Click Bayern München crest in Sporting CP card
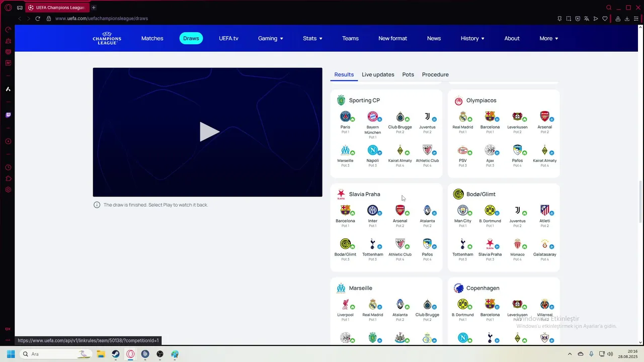The height and width of the screenshot is (362, 644). [372, 117]
